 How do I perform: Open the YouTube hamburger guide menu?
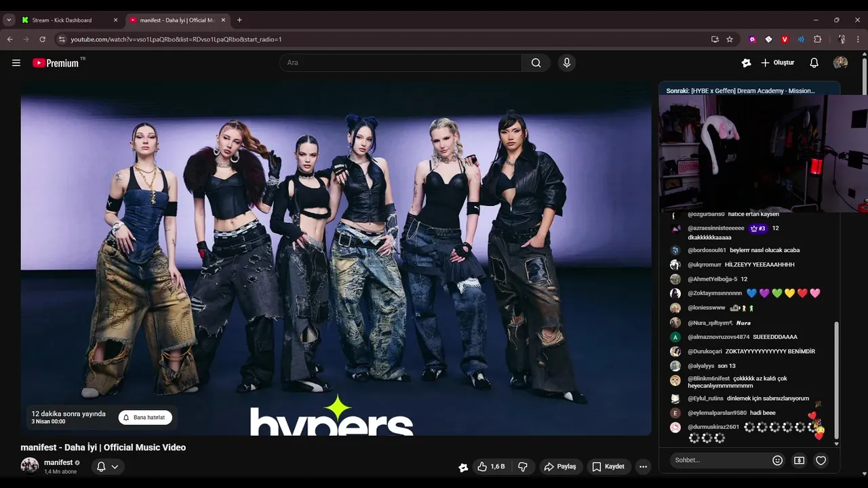coord(16,63)
